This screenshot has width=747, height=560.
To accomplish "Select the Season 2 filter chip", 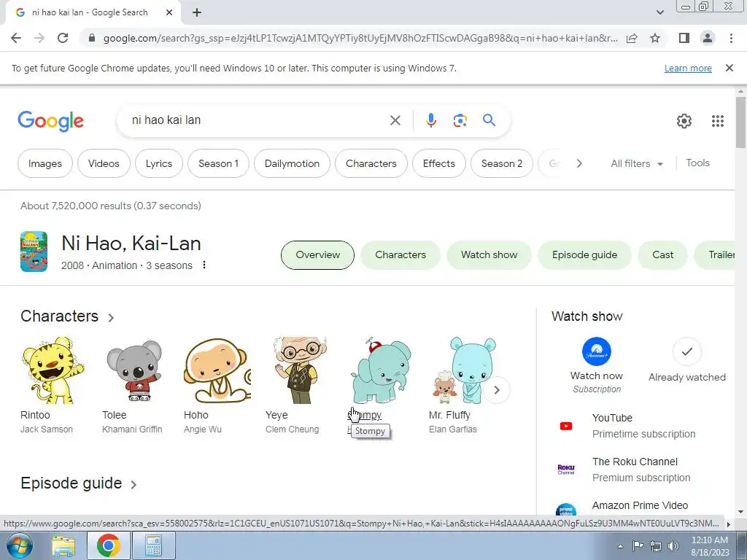I will 502,163.
